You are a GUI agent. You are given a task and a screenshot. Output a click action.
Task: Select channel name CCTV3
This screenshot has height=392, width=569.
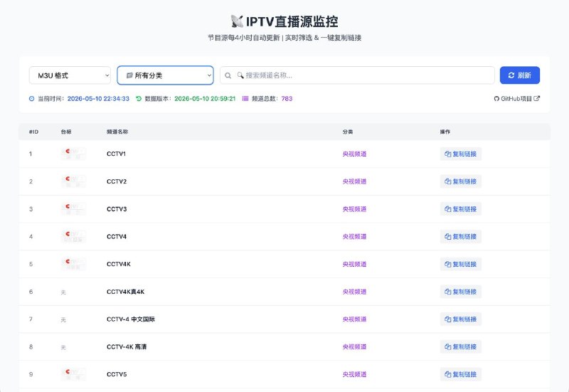coord(117,209)
